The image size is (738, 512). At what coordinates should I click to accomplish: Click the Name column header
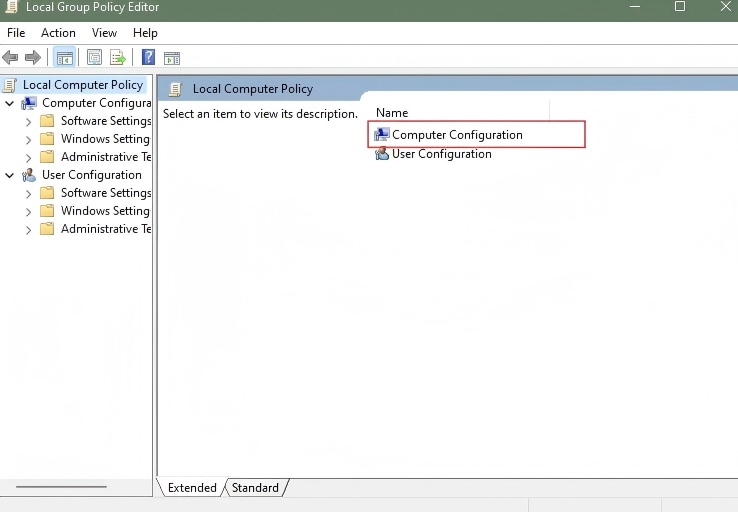[x=392, y=113]
